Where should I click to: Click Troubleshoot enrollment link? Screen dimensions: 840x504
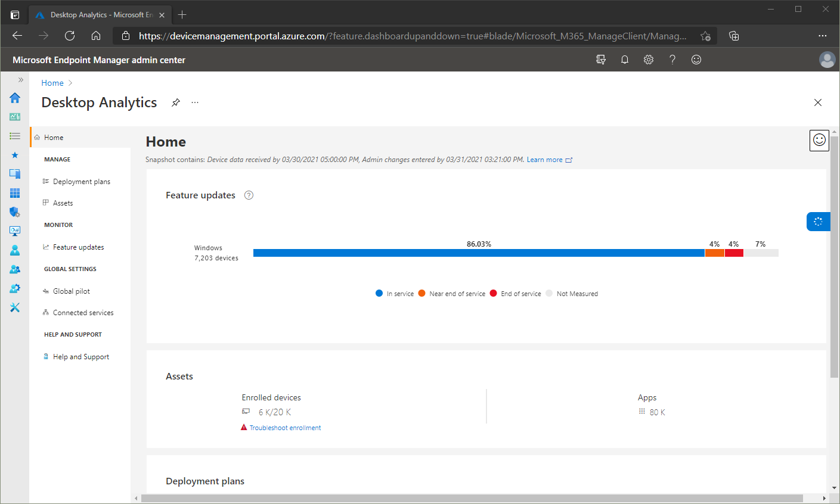click(285, 428)
